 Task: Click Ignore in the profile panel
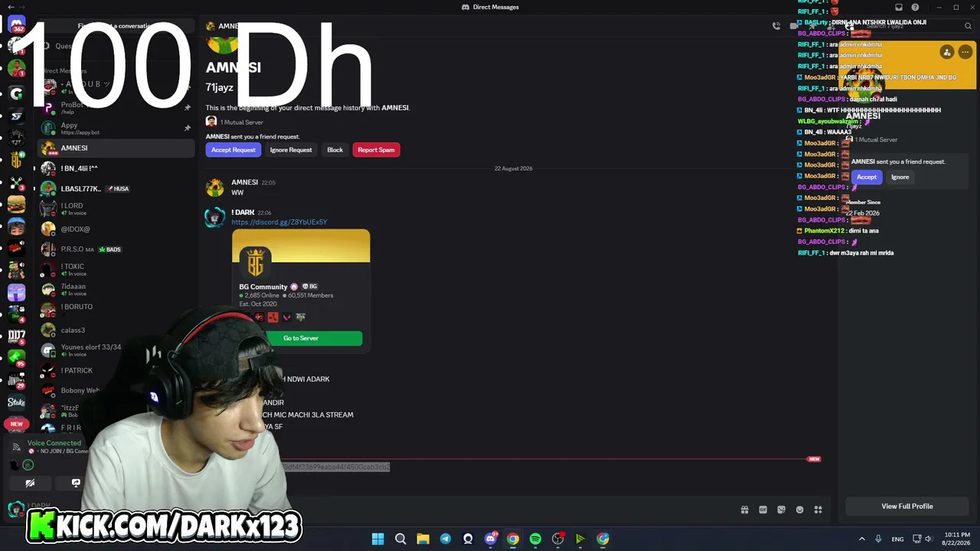click(900, 177)
